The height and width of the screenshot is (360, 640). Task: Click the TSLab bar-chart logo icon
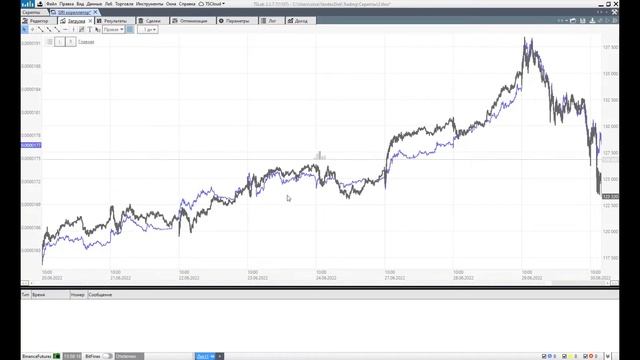[x=28, y=4]
